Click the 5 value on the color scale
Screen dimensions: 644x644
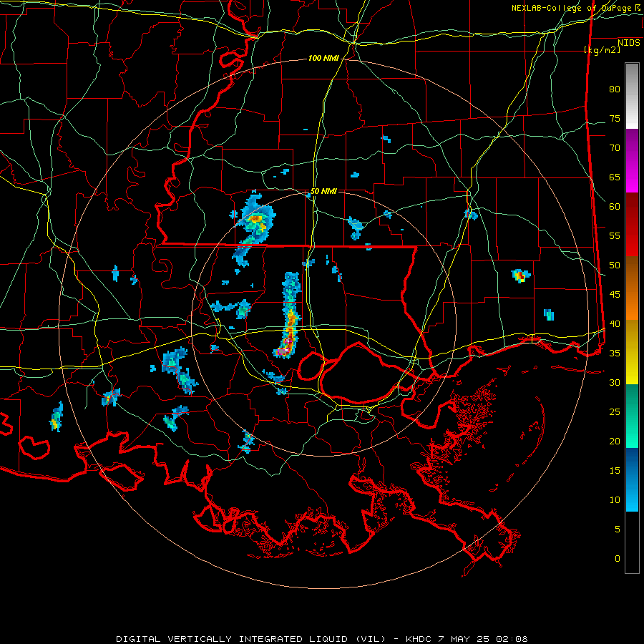[x=618, y=530]
